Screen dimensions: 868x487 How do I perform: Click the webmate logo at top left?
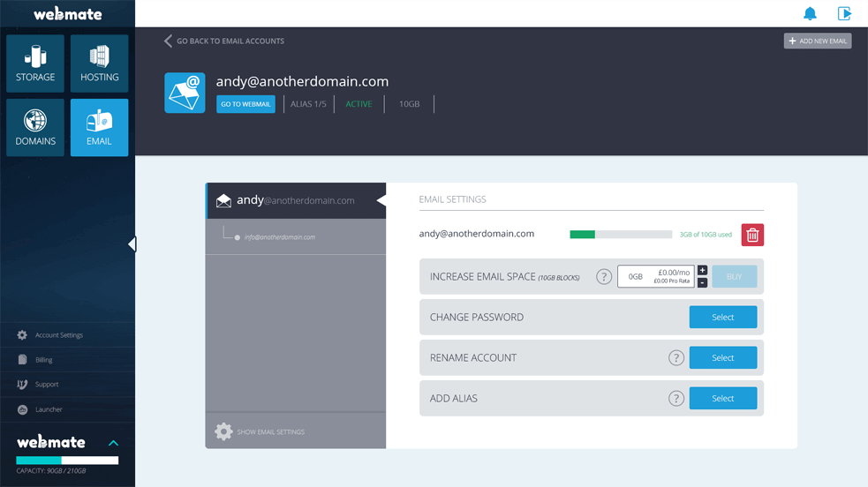coord(67,14)
